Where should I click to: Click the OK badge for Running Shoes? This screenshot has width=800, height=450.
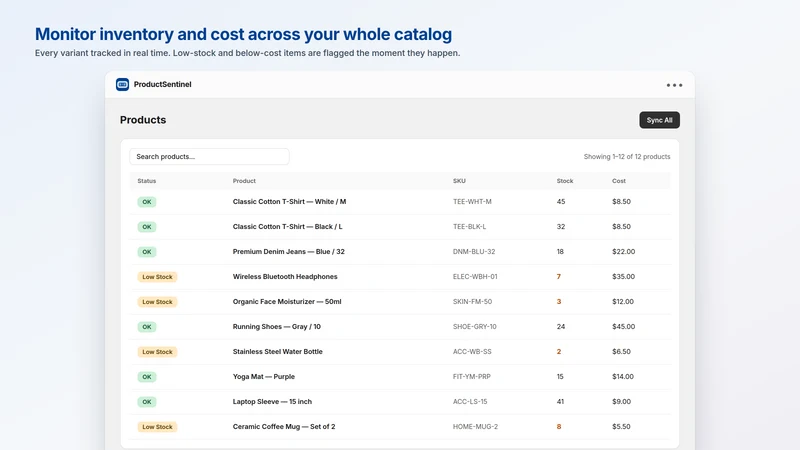pyautogui.click(x=146, y=327)
